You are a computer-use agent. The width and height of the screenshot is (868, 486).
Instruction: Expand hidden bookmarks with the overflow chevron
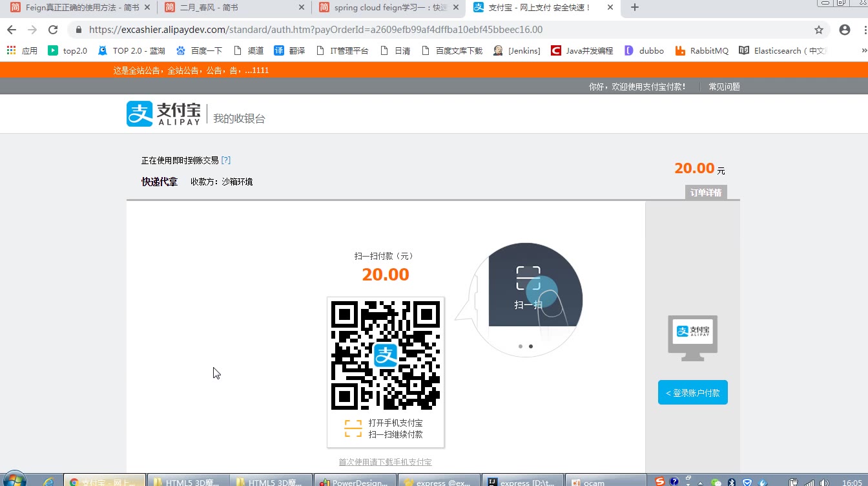click(863, 50)
